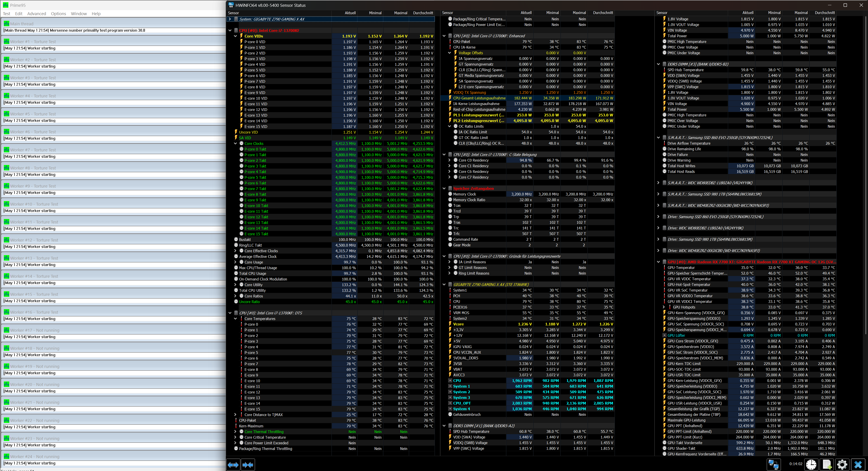Image resolution: width=868 pixels, height=471 pixels.
Task: Click the Durchschnitt column header in first panel
Action: (x=423, y=13)
